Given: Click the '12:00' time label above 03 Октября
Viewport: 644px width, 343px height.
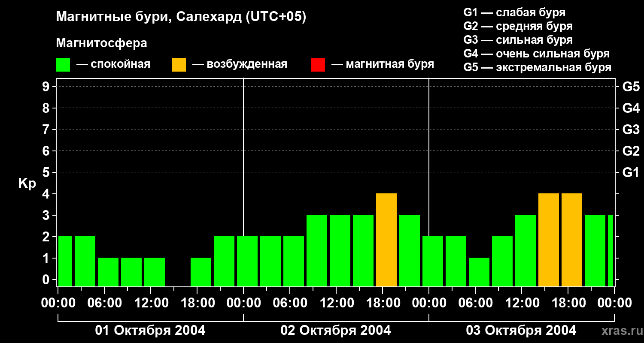Looking at the screenshot, I should point(522,303).
